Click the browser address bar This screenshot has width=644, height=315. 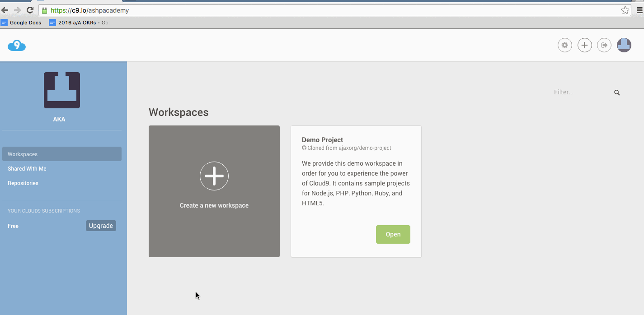click(x=316, y=10)
